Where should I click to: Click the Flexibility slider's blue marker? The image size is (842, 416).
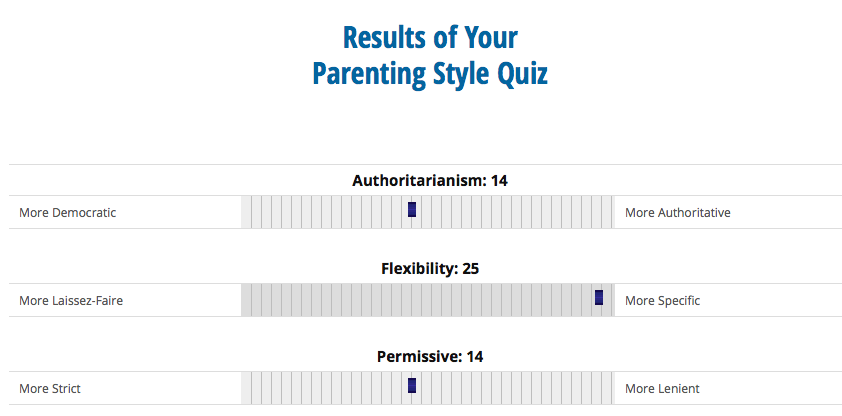(599, 297)
